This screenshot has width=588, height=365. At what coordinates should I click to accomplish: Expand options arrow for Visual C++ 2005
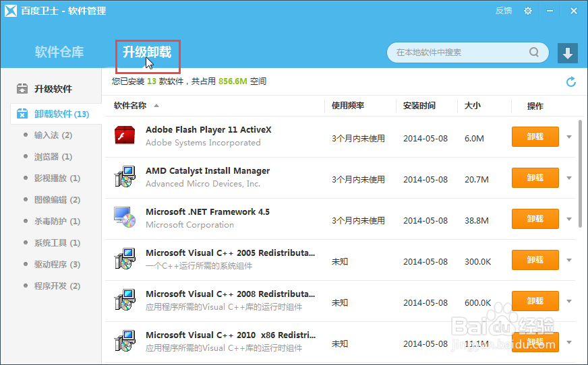click(569, 260)
